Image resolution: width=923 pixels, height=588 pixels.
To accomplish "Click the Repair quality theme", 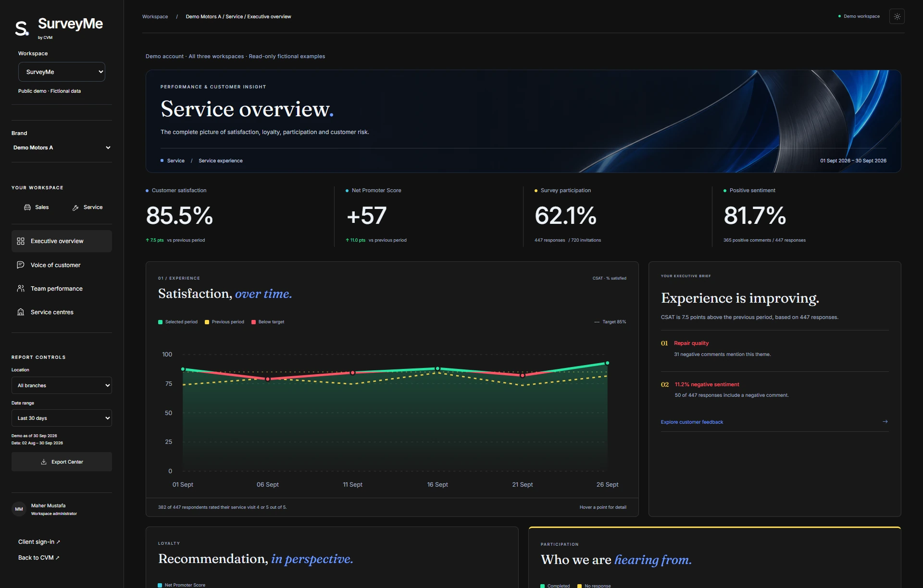I will (x=691, y=343).
